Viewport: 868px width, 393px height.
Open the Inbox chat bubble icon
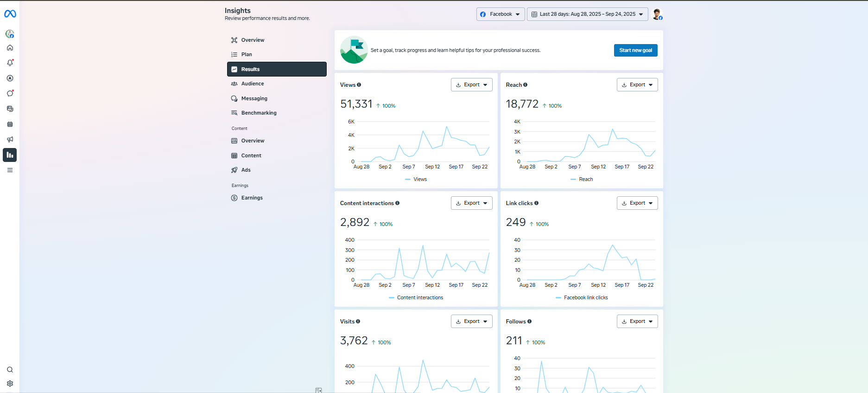(10, 93)
